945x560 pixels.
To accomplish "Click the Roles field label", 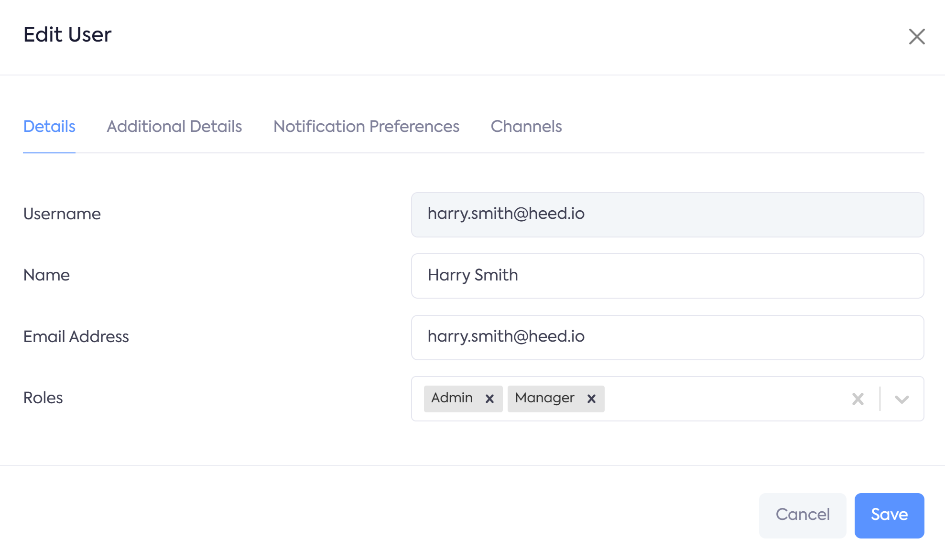I will tap(43, 398).
